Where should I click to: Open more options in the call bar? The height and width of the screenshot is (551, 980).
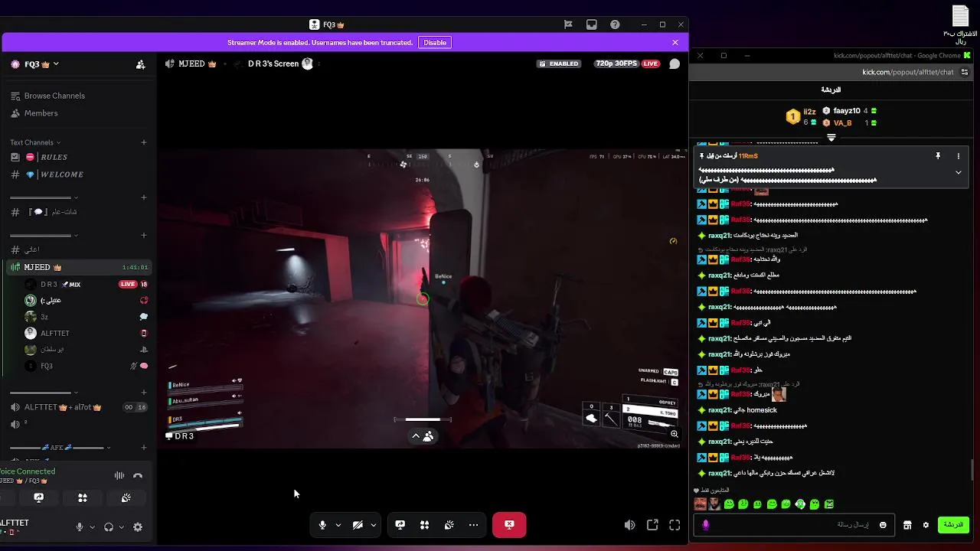point(473,525)
